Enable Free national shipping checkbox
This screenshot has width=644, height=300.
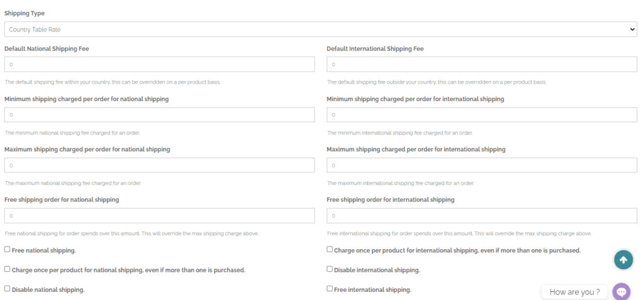coord(8,250)
